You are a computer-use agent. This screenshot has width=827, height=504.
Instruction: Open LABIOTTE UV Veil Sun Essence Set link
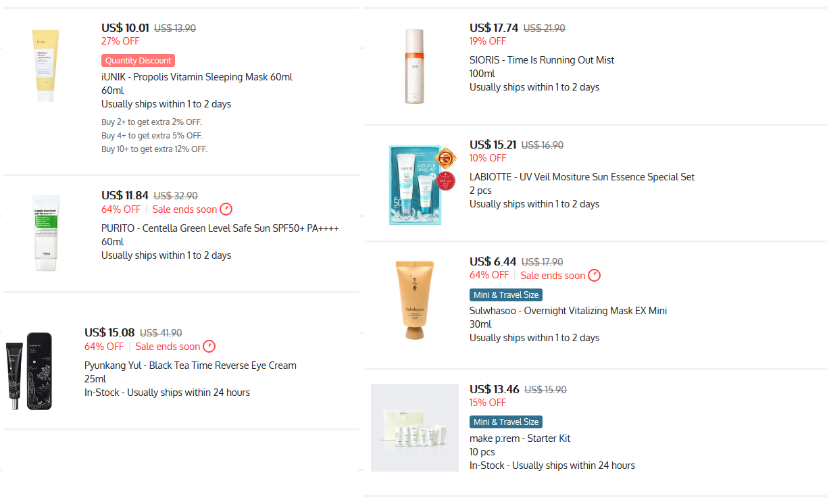(x=582, y=177)
